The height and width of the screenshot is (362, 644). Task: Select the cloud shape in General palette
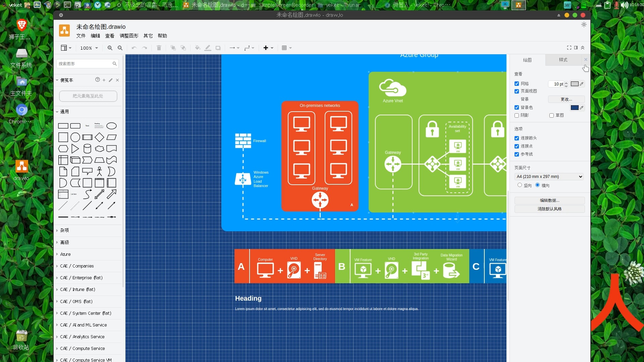pos(99,148)
